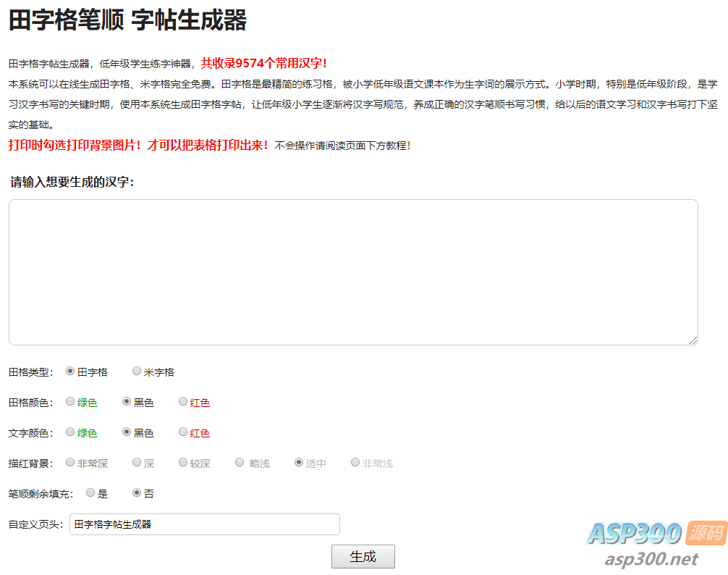Select the 田字格 grid type option
Screen dimensions: 728x575
tap(69, 370)
